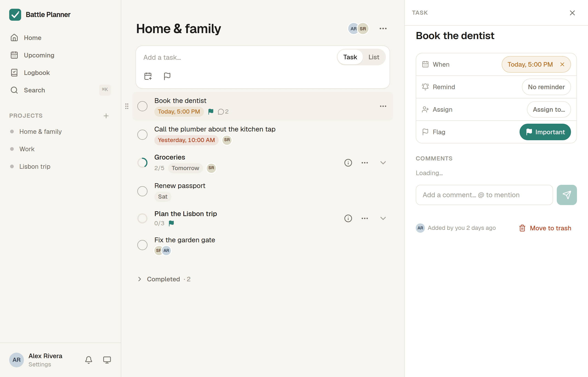The width and height of the screenshot is (588, 377).
Task: Focus the Add a task input
Action: 237,57
